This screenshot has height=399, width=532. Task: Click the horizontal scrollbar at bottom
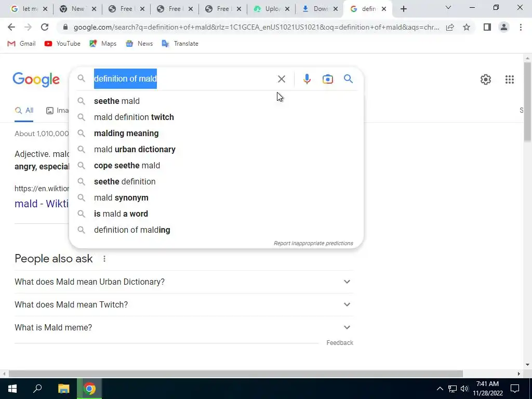coord(235,374)
